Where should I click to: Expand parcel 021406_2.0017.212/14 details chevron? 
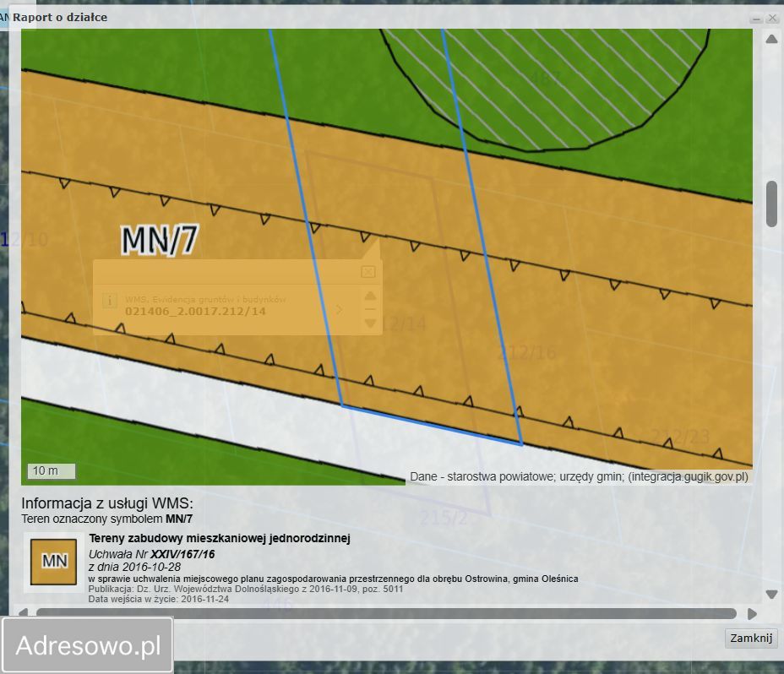[x=340, y=310]
